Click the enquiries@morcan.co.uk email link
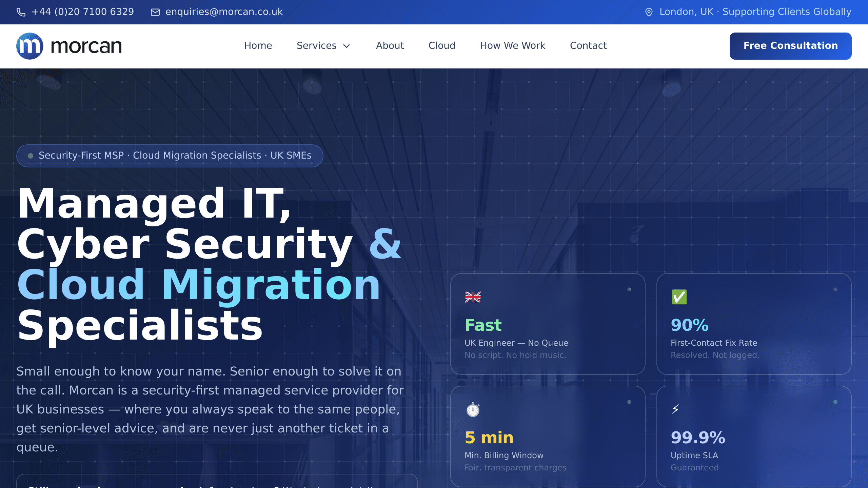This screenshot has width=868, height=488. tap(224, 12)
